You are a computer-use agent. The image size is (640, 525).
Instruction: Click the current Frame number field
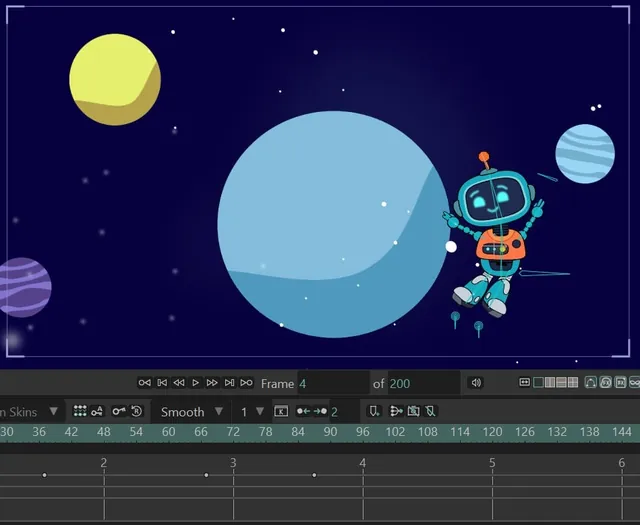pyautogui.click(x=333, y=383)
